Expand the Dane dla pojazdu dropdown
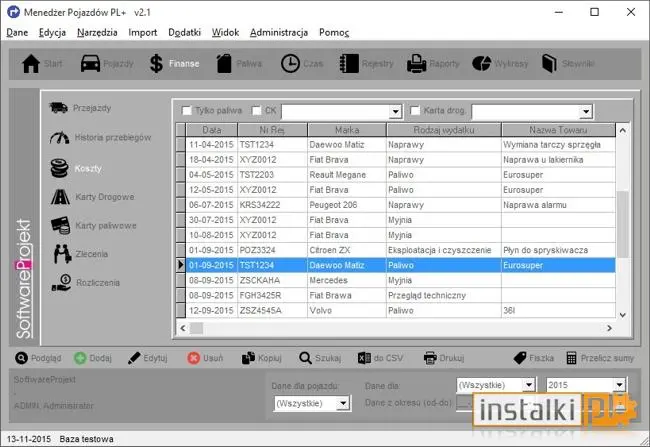The width and height of the screenshot is (650, 447). (x=343, y=403)
